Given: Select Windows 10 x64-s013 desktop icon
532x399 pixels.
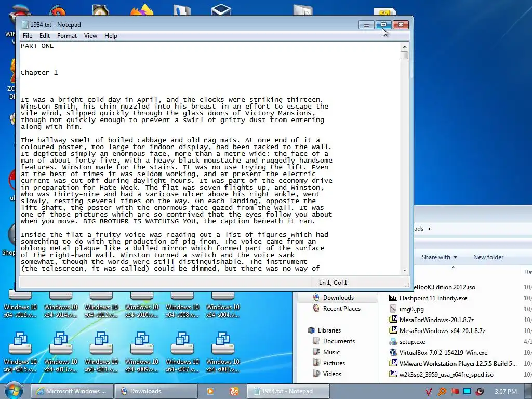Looking at the screenshot, I should pyautogui.click(x=61, y=352).
